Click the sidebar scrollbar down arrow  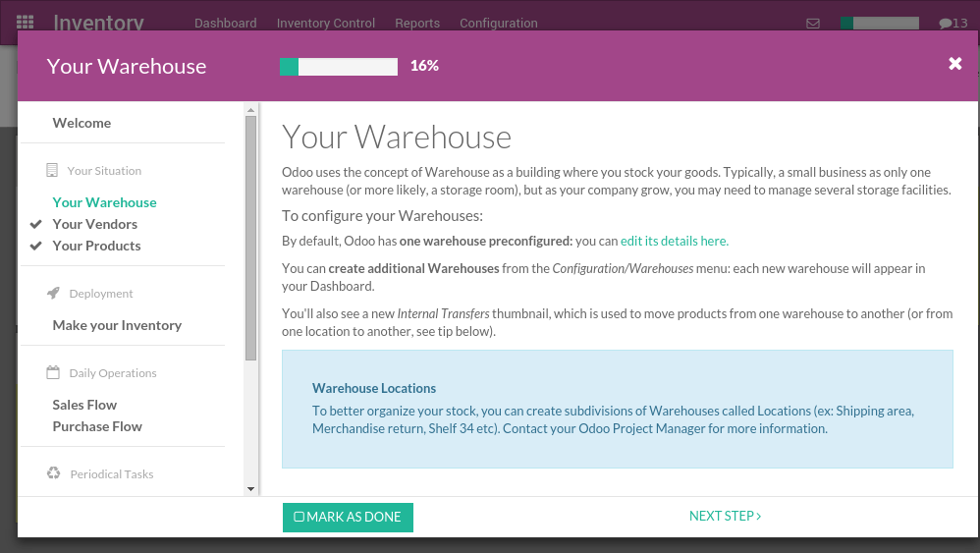point(250,489)
